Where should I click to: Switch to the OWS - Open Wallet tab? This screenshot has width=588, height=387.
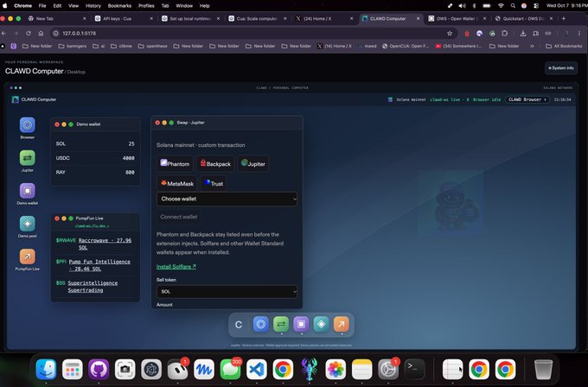pos(457,18)
